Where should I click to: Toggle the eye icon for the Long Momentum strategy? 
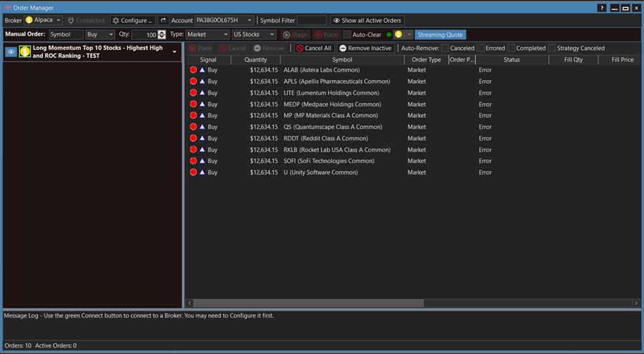[x=11, y=51]
